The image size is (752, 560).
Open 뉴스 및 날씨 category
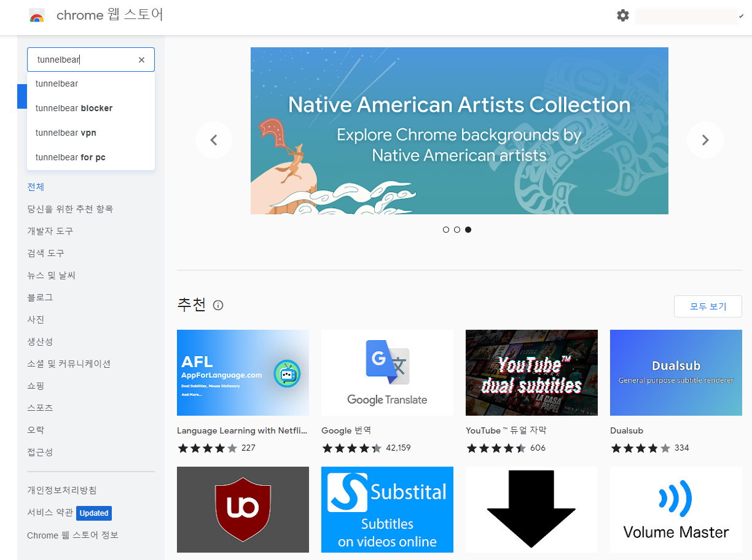(51, 275)
